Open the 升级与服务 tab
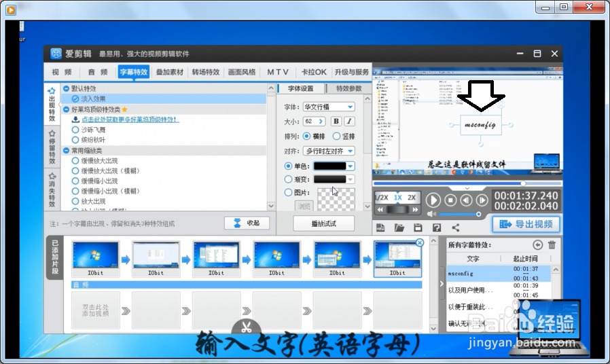 pos(352,72)
